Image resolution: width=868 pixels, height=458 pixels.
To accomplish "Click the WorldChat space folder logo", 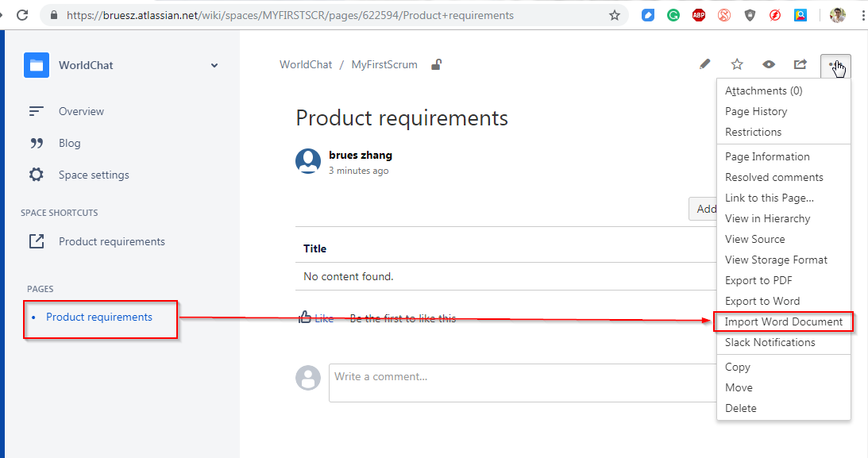I will click(37, 65).
